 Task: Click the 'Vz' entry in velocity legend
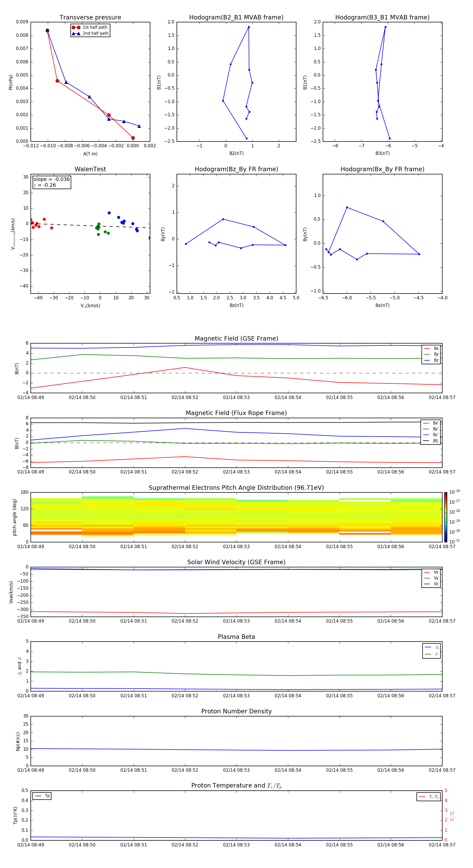click(431, 584)
